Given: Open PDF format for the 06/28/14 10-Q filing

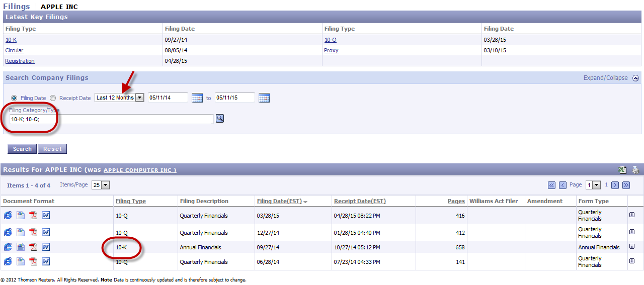Looking at the screenshot, I should pyautogui.click(x=33, y=261).
